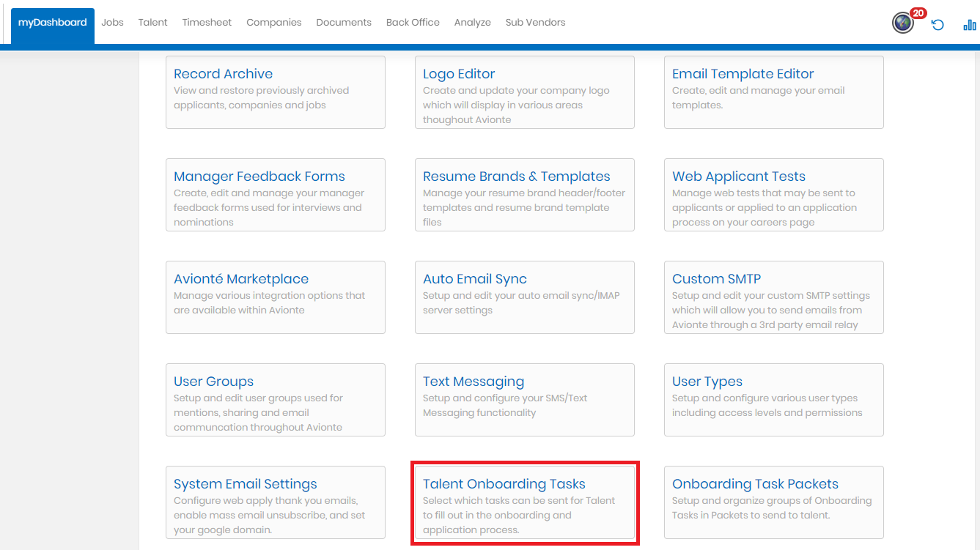Go to the Talent menu
The image size is (980, 550).
click(152, 23)
